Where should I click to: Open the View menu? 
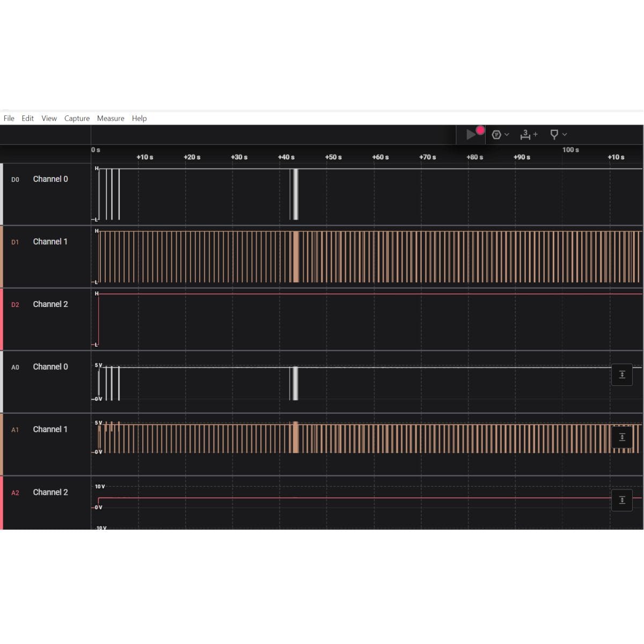[x=49, y=118]
